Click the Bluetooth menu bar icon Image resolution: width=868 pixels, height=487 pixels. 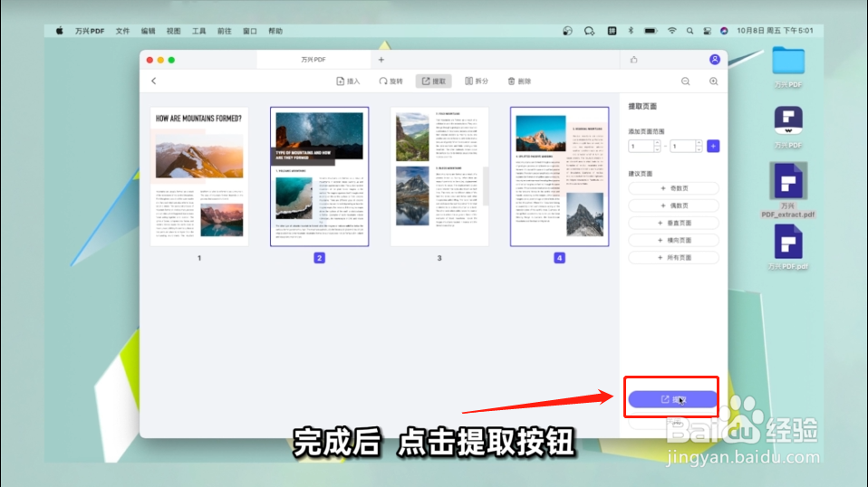pos(631,31)
